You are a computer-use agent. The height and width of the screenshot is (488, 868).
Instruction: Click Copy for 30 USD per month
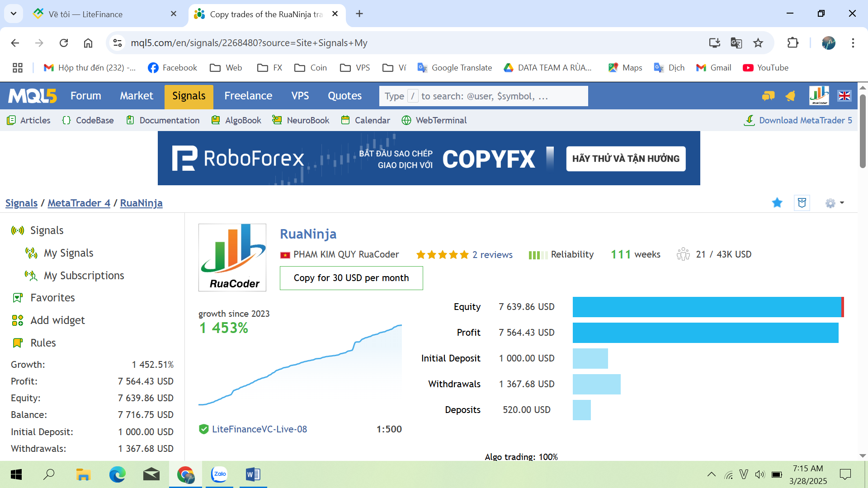point(351,278)
